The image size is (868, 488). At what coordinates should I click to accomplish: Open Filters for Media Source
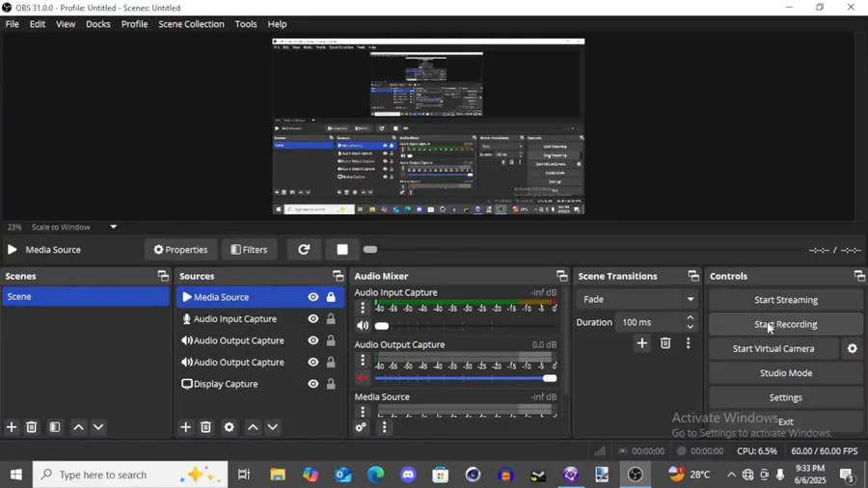tap(249, 250)
